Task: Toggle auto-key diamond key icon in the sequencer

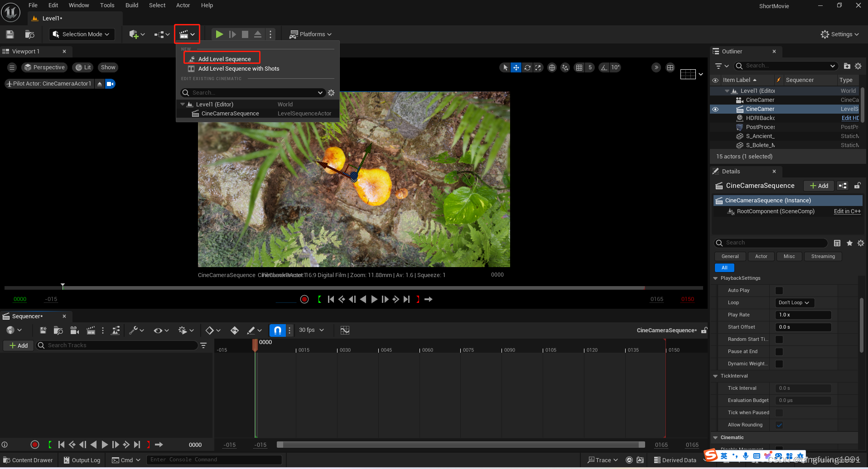Action: coord(235,330)
